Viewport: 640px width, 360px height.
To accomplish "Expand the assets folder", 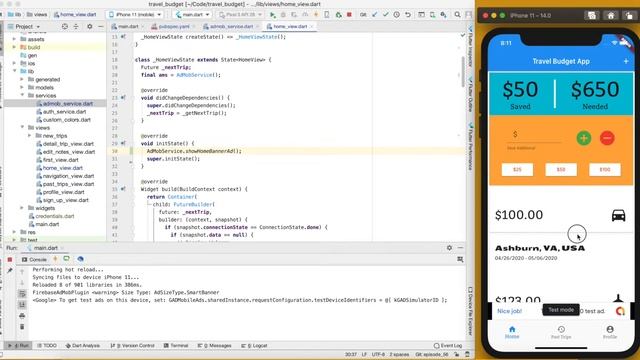I will point(14,39).
